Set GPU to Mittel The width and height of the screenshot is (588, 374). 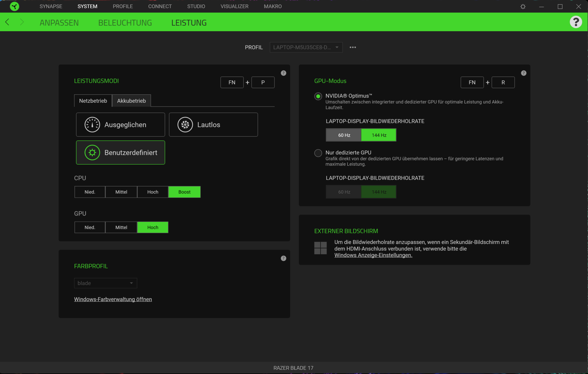pos(121,228)
